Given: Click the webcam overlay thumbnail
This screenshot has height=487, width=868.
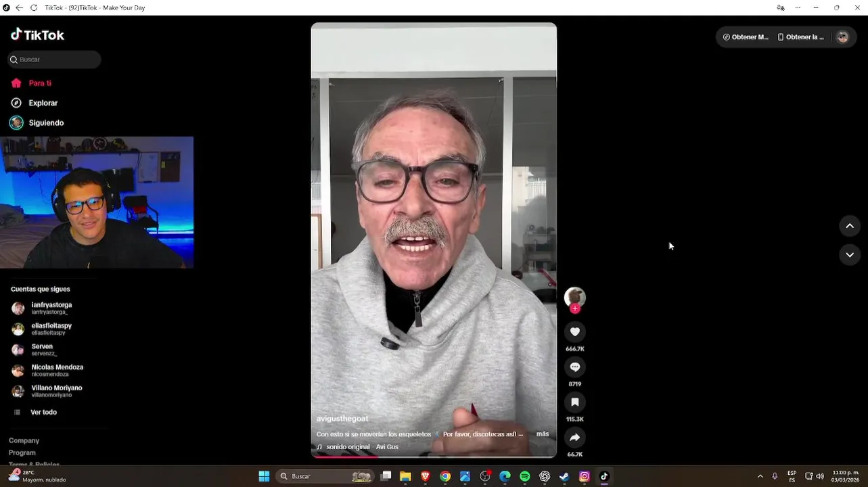Looking at the screenshot, I should click(97, 202).
